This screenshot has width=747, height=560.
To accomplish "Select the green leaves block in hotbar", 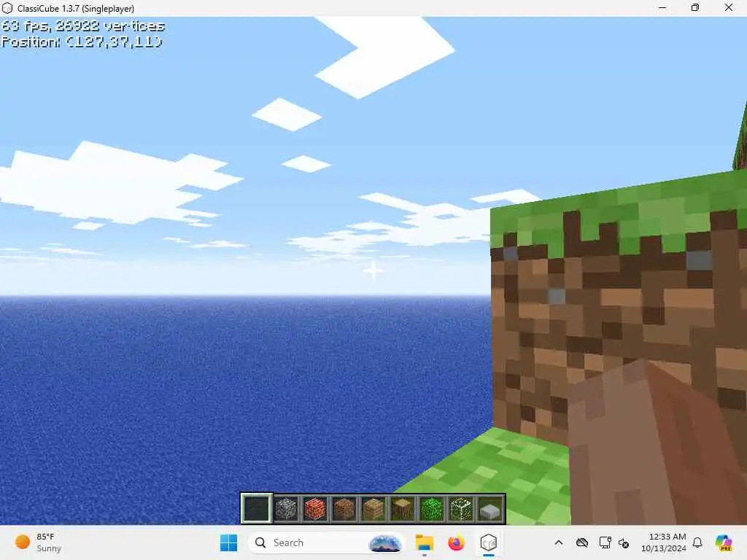I will pos(432,508).
